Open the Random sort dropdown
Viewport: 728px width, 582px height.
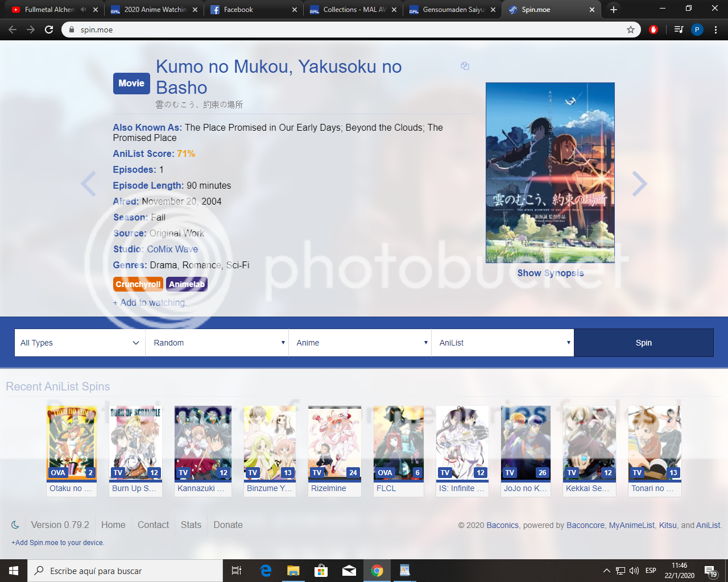[217, 343]
